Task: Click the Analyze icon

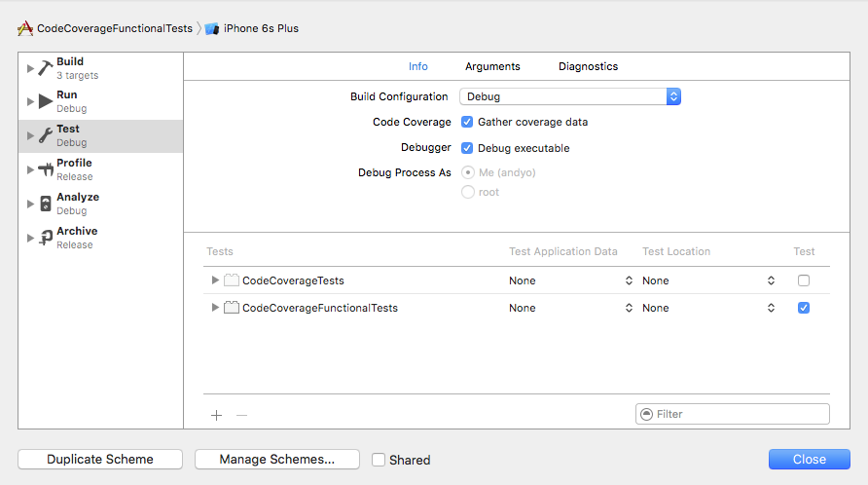Action: tap(46, 204)
